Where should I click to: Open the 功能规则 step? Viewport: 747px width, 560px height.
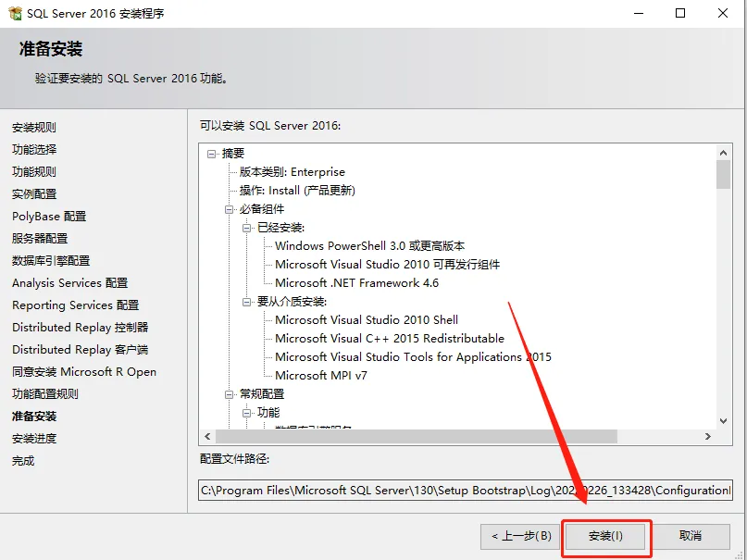click(x=34, y=172)
